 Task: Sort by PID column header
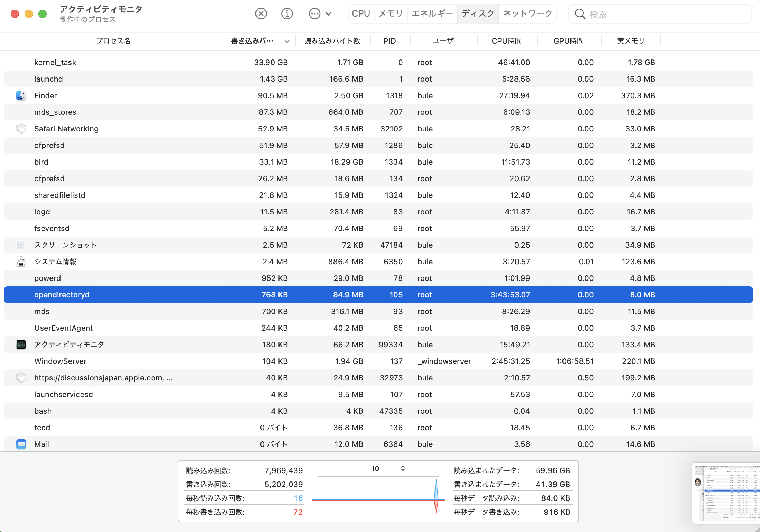pyautogui.click(x=390, y=41)
